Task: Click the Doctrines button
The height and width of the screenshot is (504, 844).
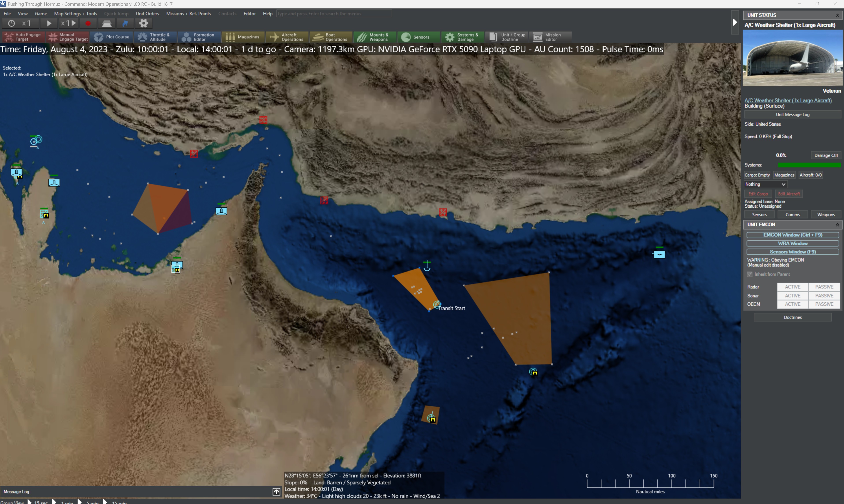Action: [x=792, y=317]
